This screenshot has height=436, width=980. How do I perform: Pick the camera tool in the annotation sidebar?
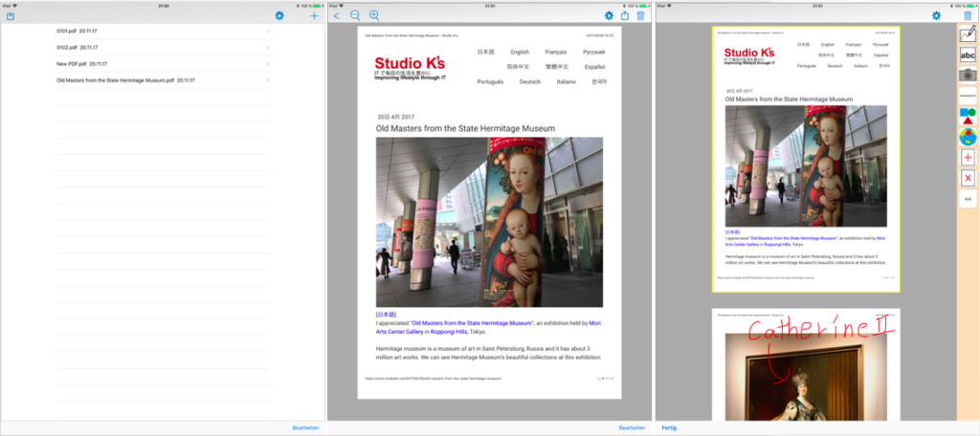point(967,75)
